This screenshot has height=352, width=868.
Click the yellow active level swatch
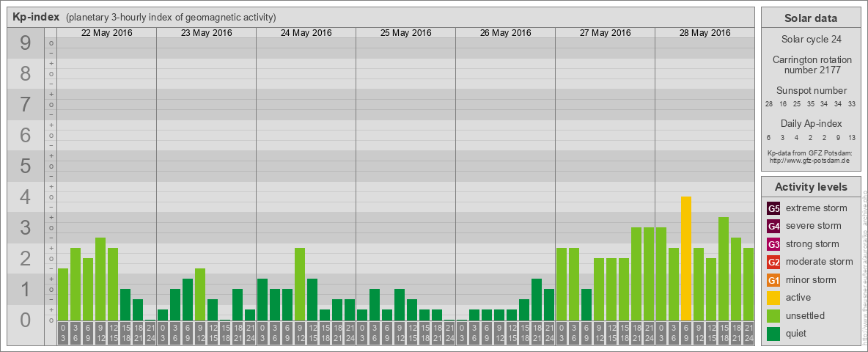[773, 298]
